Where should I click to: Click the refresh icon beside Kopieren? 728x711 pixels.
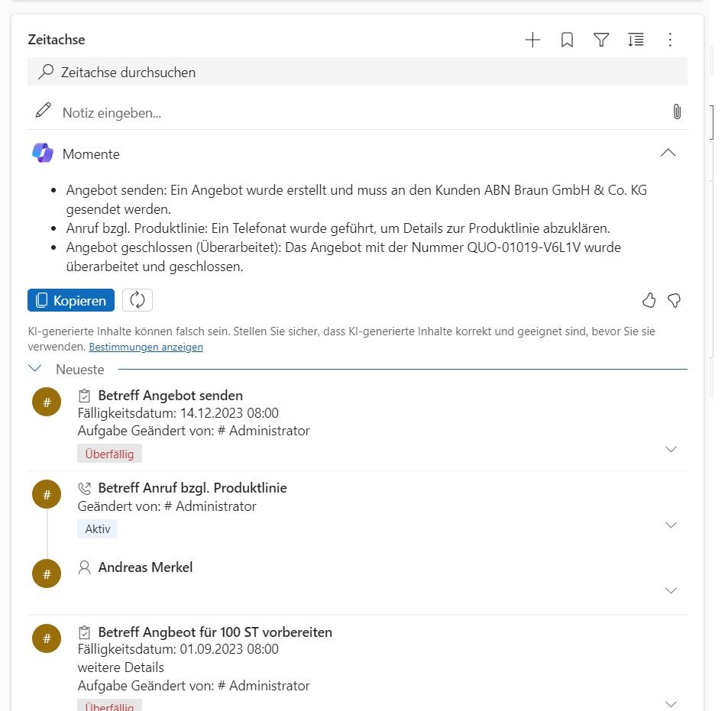pos(138,300)
